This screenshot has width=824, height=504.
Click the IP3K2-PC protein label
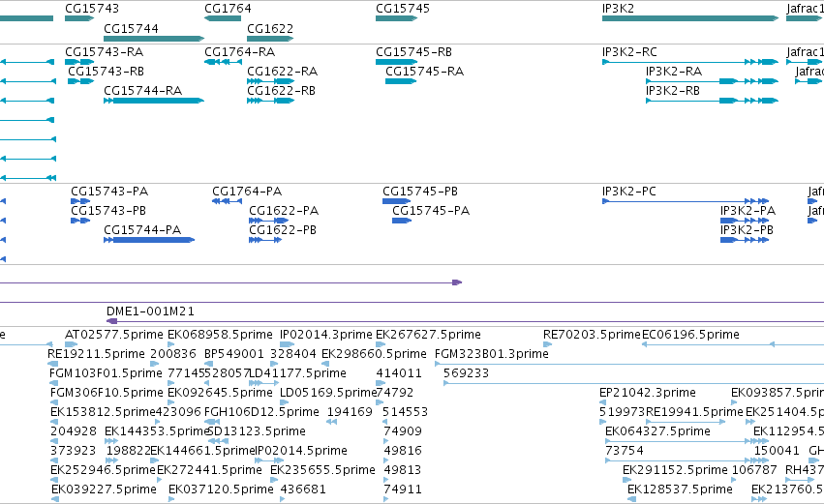pyautogui.click(x=629, y=192)
